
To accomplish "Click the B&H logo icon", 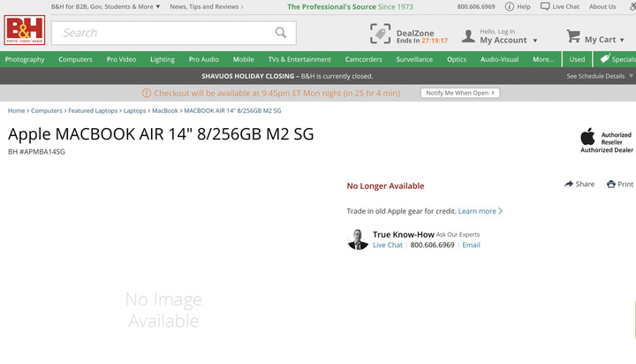I will [x=24, y=33].
